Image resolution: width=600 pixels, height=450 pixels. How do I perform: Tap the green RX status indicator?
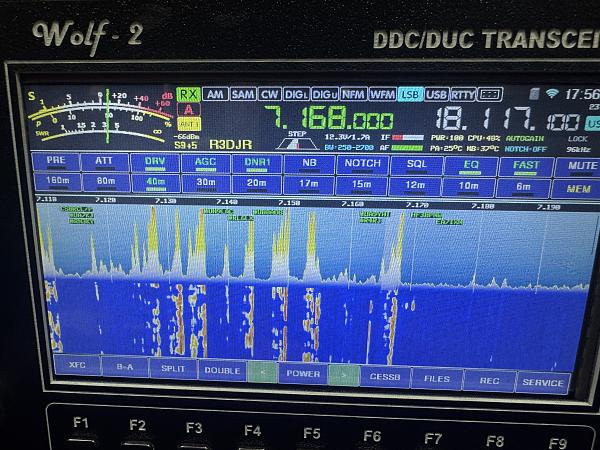[x=188, y=94]
